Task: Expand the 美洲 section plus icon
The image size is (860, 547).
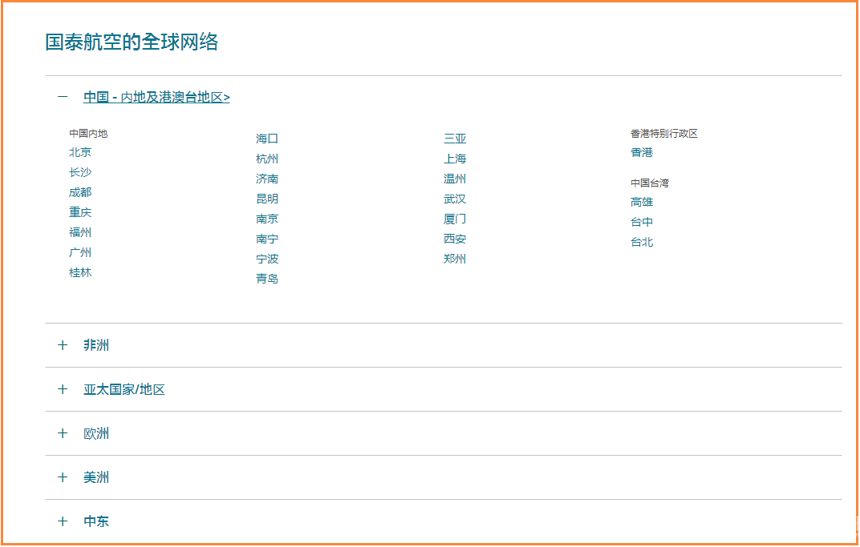Action: pyautogui.click(x=63, y=477)
